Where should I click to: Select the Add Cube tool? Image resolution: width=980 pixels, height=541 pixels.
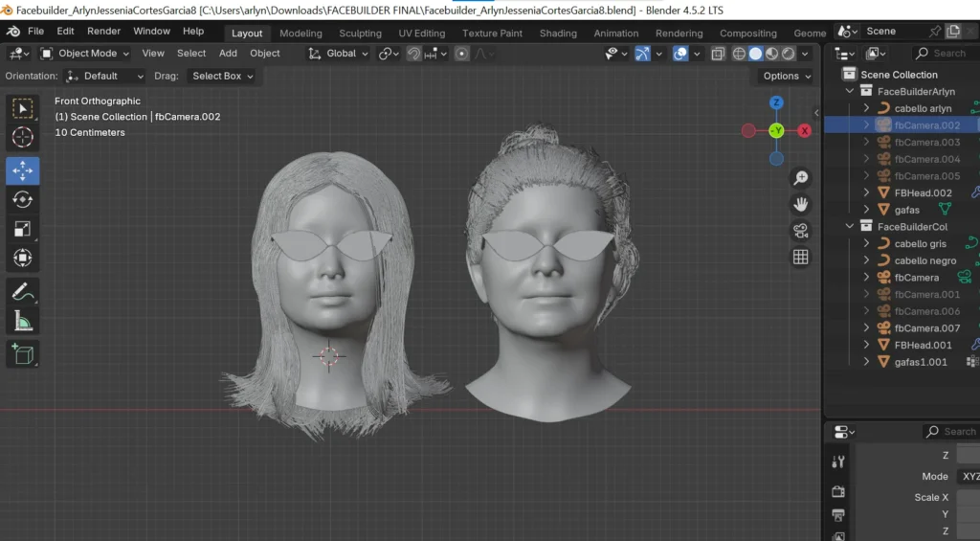coord(22,354)
